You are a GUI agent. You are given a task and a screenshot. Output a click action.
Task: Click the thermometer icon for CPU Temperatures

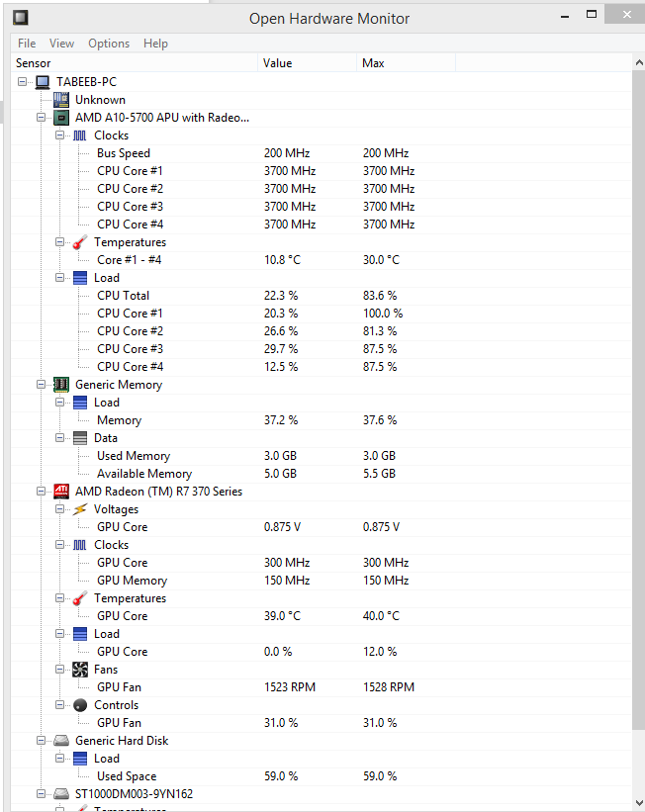click(80, 242)
